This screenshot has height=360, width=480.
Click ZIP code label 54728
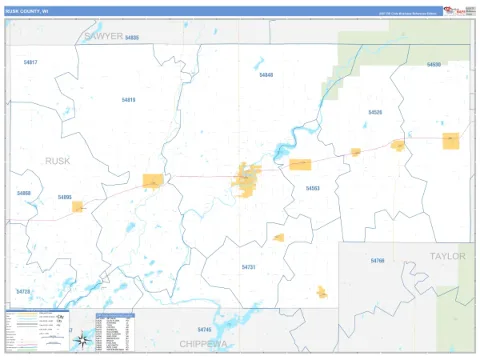[x=23, y=292]
